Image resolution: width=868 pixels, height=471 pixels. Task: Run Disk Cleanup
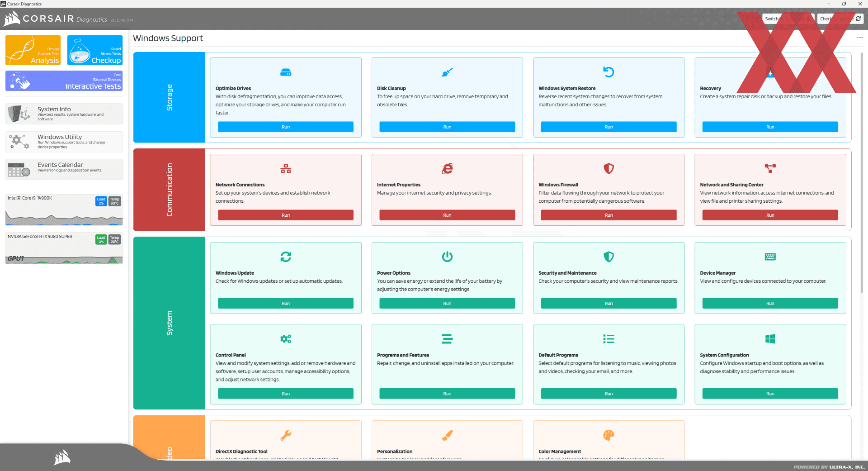click(447, 127)
